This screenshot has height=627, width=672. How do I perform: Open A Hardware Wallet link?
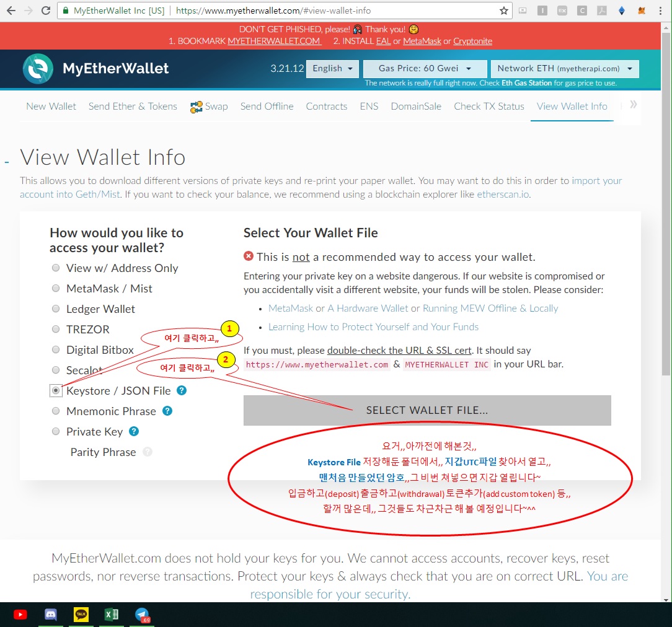tap(368, 309)
